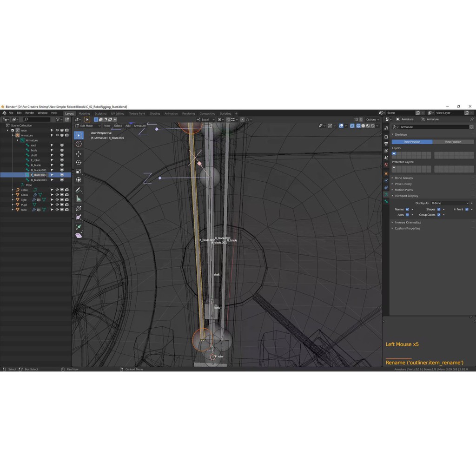Hide the Glass object via eye icon
Image resolution: width=476 pixels, height=476 pixels.
coord(57,195)
